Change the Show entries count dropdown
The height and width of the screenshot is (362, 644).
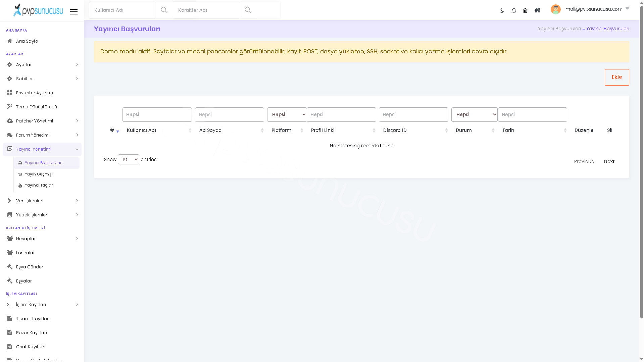click(x=129, y=159)
